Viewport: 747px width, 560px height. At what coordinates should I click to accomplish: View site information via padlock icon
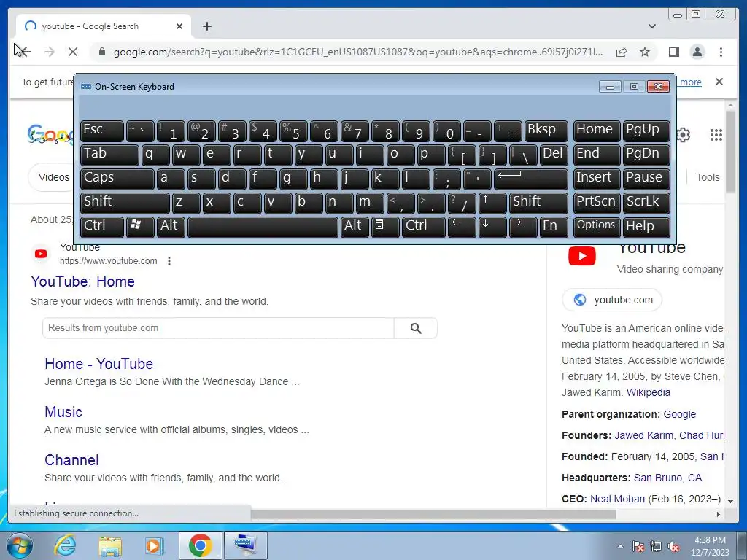click(101, 52)
